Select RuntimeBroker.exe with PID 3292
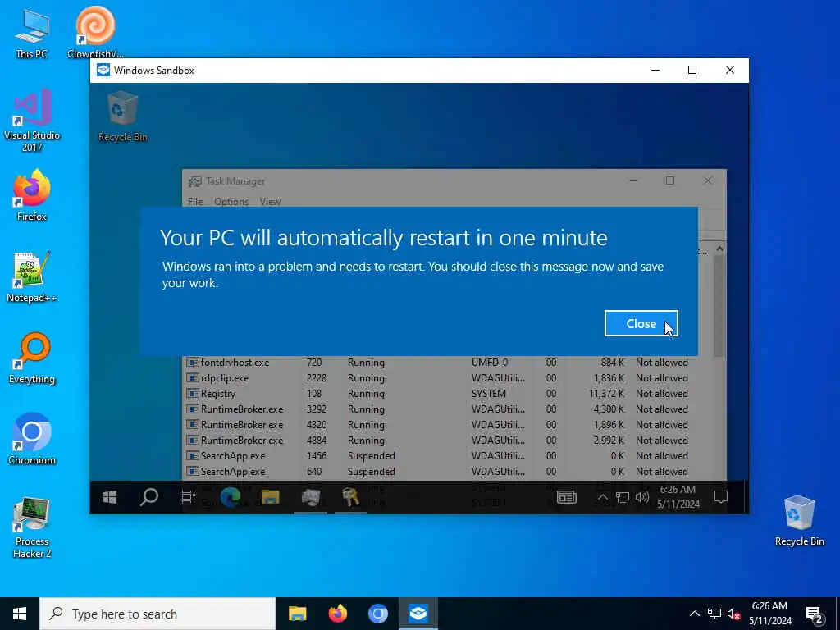840x630 pixels. tap(448, 409)
